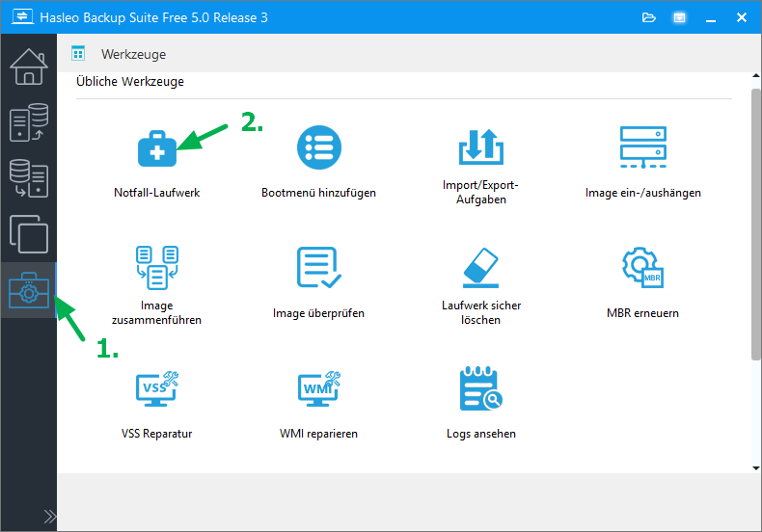This screenshot has width=762, height=532.
Task: Click the open folder icon in title bar
Action: coord(649,18)
